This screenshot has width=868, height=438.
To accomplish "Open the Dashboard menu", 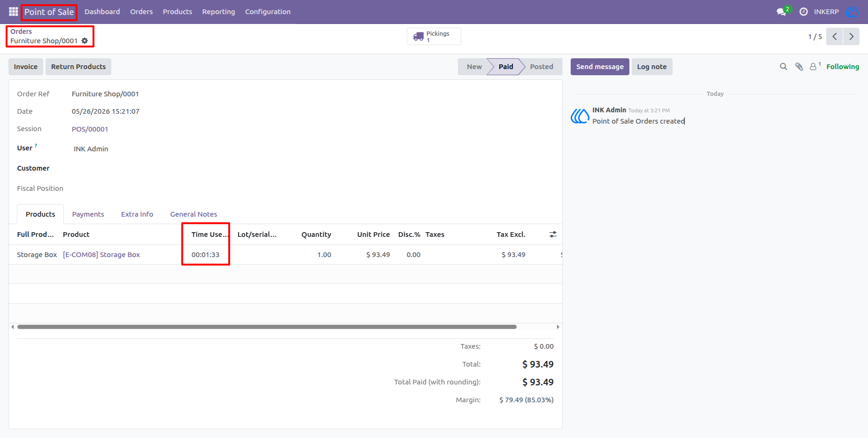I will (x=102, y=12).
